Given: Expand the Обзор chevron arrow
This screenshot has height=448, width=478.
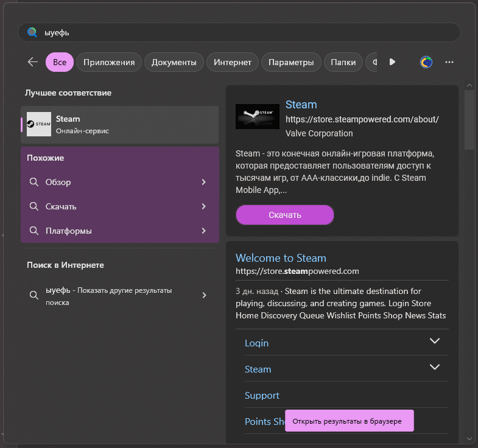Looking at the screenshot, I should click(203, 182).
